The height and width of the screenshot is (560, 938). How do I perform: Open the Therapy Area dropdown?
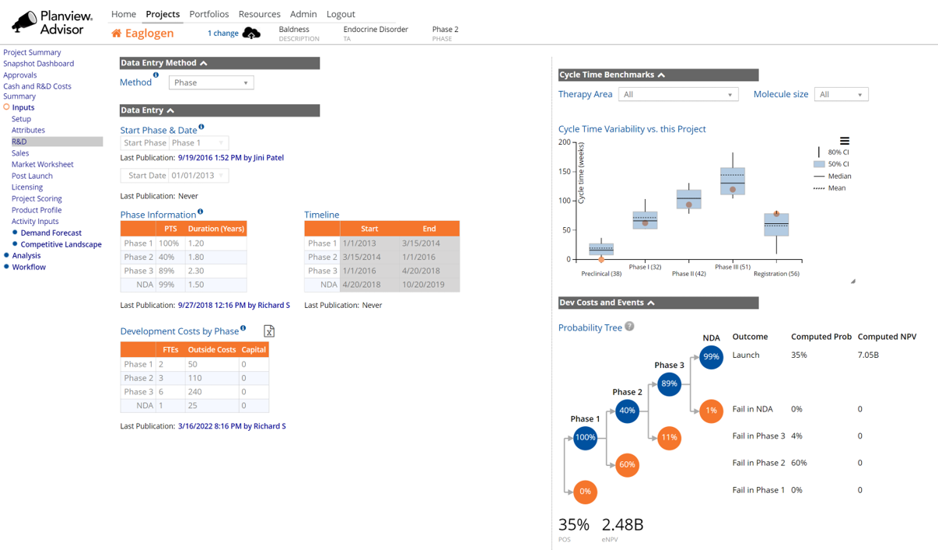(677, 93)
